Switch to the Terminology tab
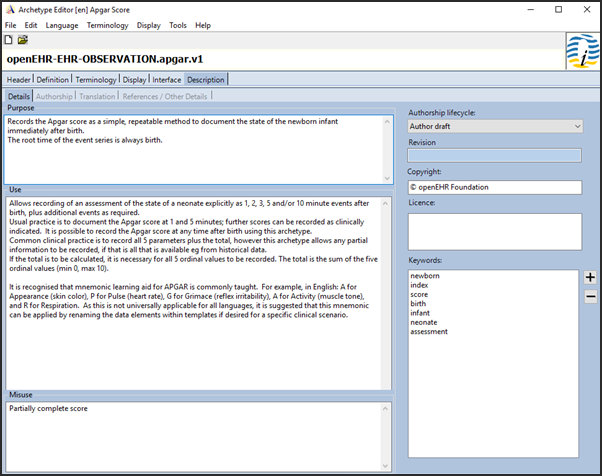602x476 pixels. (x=96, y=80)
